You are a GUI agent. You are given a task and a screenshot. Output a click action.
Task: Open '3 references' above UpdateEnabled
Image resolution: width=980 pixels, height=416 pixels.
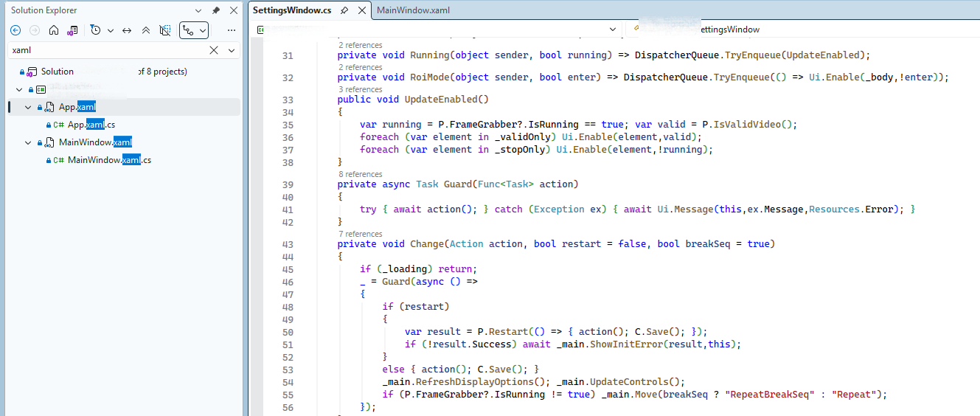[x=360, y=89]
